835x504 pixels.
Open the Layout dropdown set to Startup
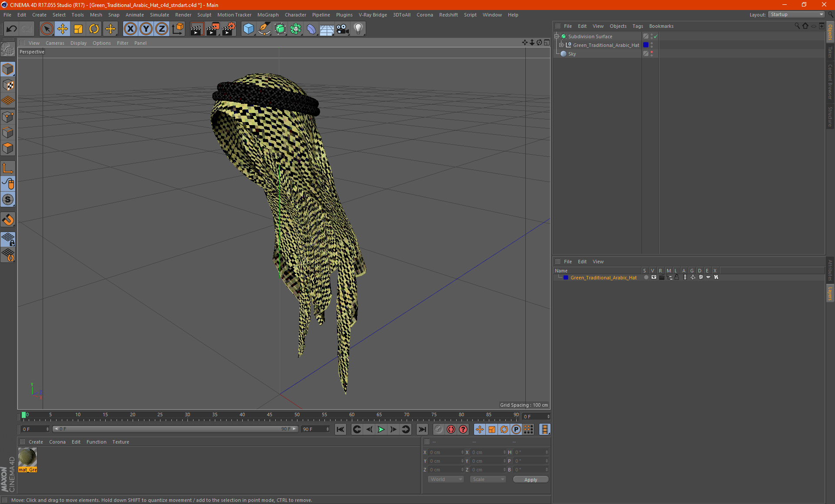(796, 14)
